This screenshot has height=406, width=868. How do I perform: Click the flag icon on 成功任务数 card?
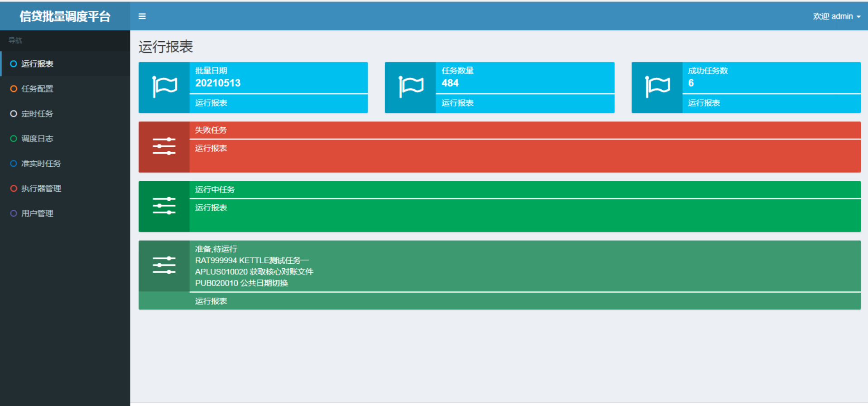[657, 87]
